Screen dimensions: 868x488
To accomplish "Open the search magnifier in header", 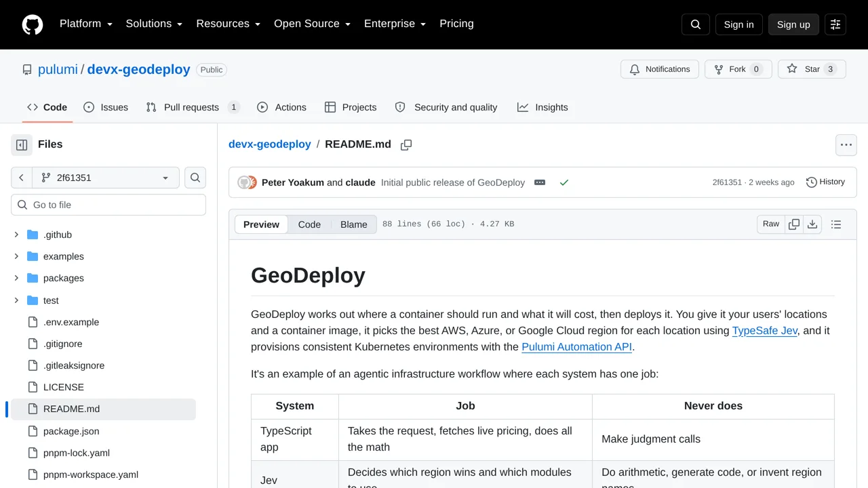I will pos(696,24).
